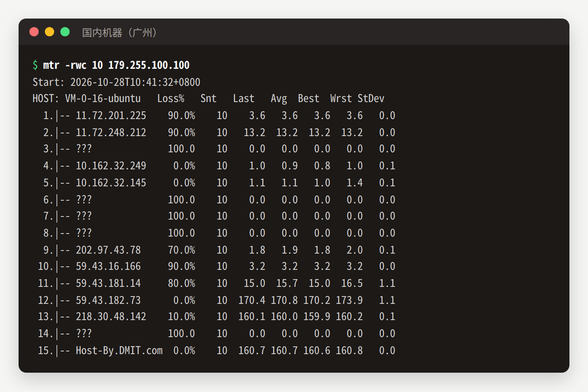Click the 173.9 worst latency value
This screenshot has width=588, height=392.
click(x=349, y=300)
